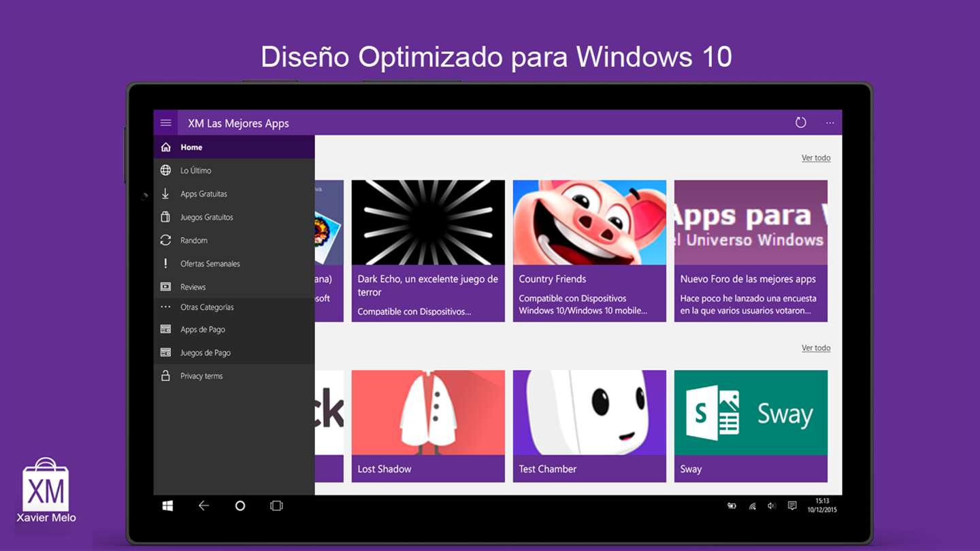Click the volume speaker tray icon
Viewport: 980px width, 551px height.
(772, 505)
